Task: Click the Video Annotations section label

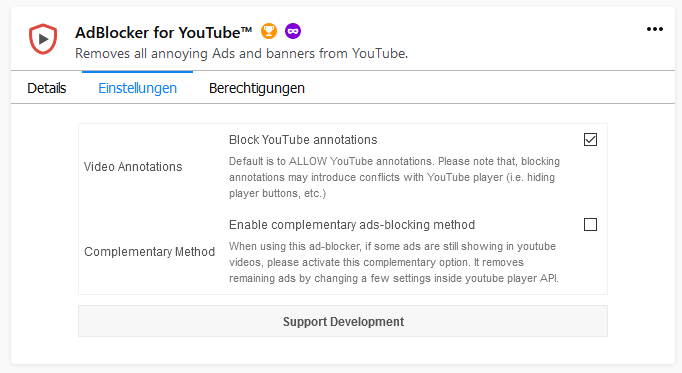Action: pyautogui.click(x=133, y=167)
